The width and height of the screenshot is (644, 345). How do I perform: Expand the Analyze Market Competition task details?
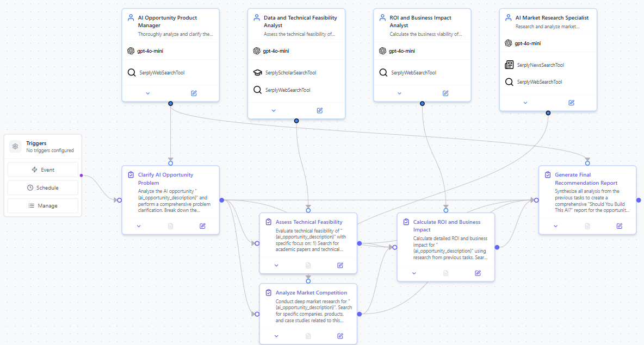coord(276,336)
